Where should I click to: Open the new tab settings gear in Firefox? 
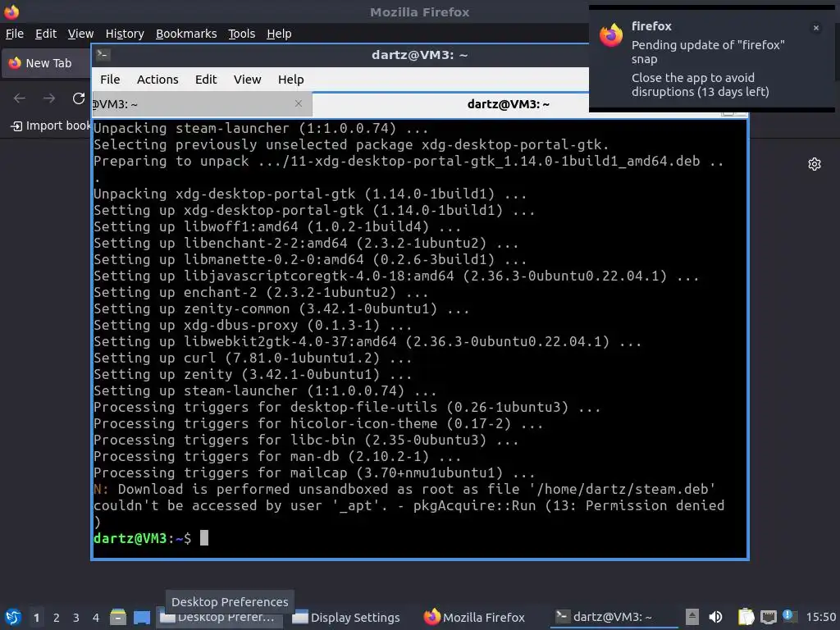point(815,164)
